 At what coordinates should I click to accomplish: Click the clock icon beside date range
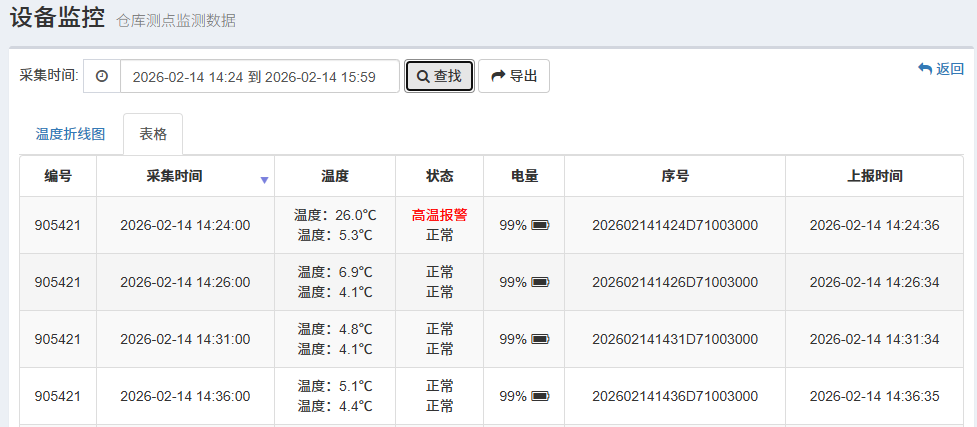coord(102,77)
